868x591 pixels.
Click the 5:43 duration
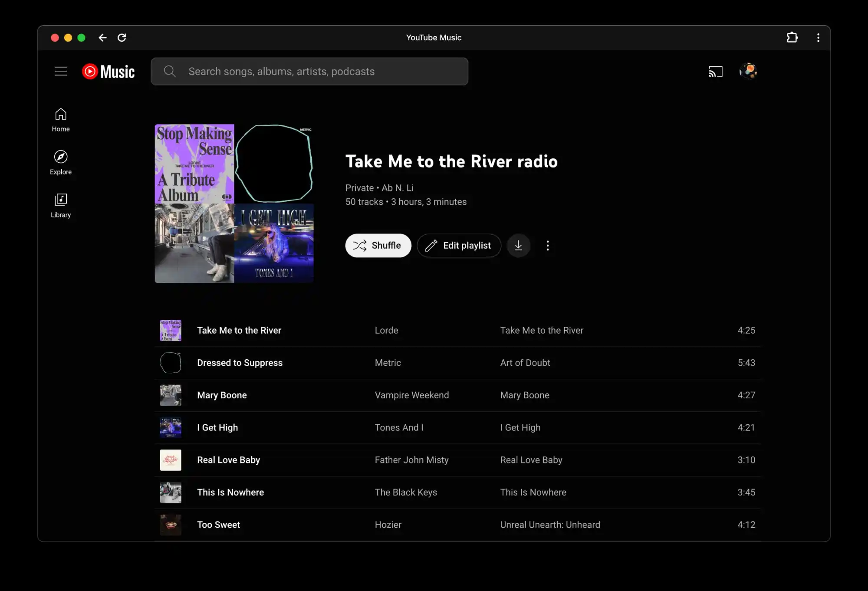746,363
